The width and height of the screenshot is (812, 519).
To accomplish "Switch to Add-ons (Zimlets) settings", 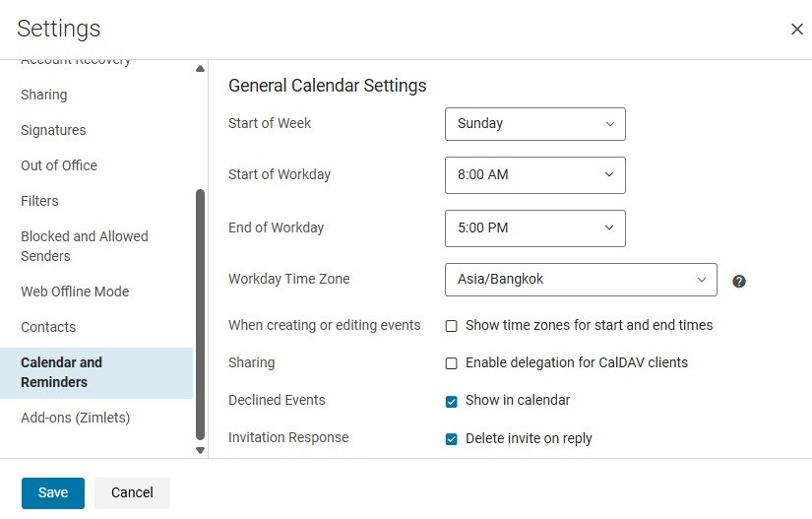I will tap(75, 418).
